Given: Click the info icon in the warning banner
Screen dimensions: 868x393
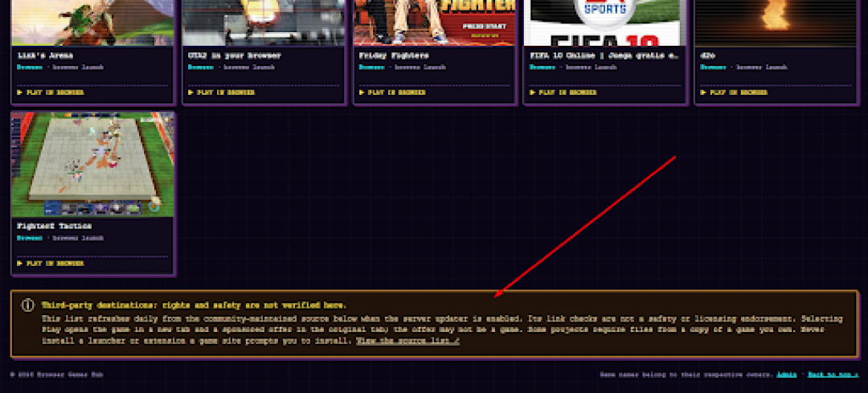Looking at the screenshot, I should 27,305.
